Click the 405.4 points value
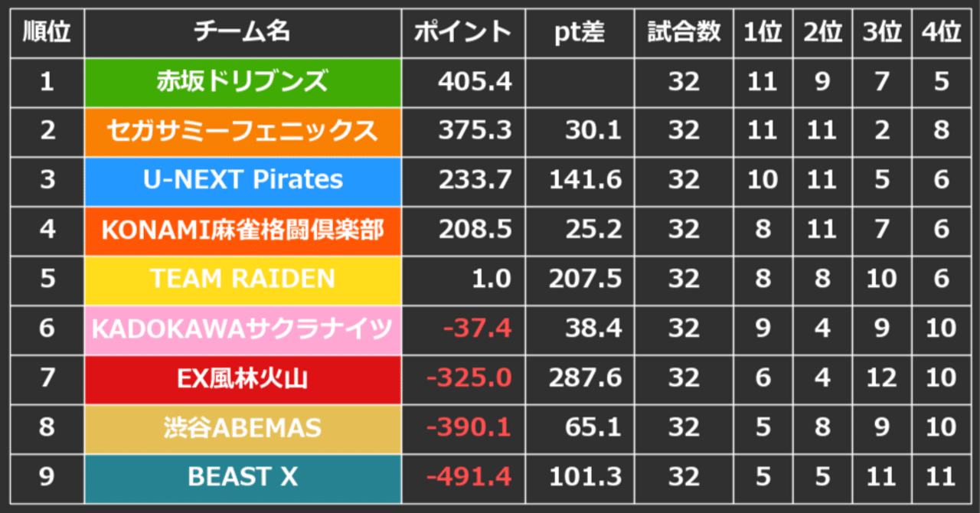This screenshot has width=980, height=513. tap(475, 82)
